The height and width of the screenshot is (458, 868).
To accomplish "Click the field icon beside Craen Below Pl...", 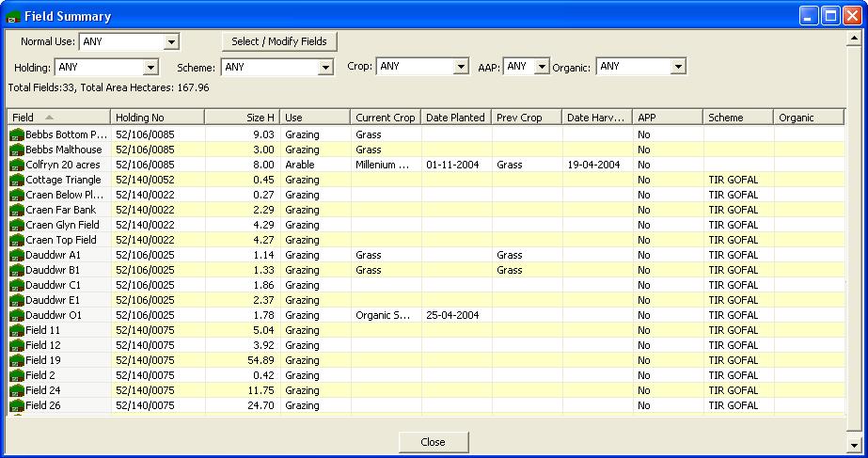I will click(17, 195).
